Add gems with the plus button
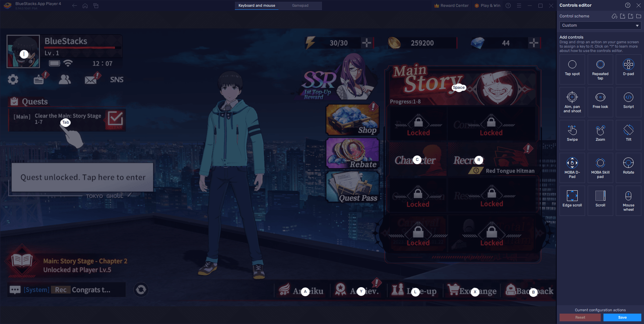 pos(534,43)
